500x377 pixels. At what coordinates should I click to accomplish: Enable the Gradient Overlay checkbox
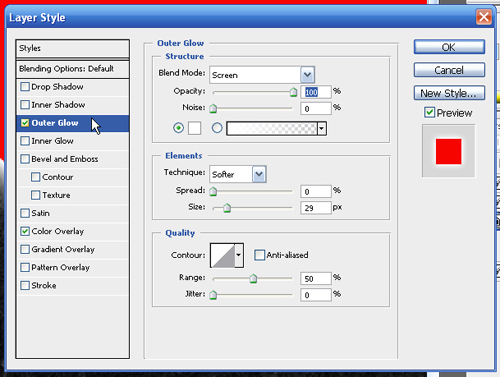click(25, 249)
